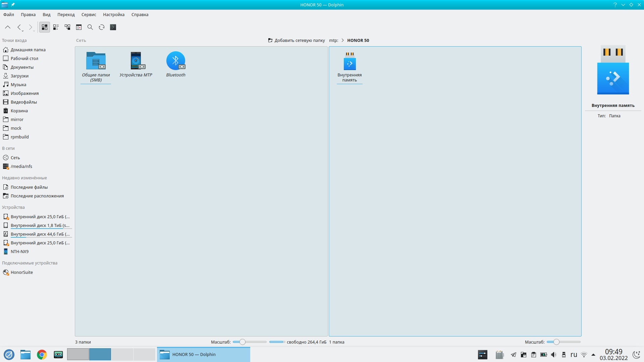The height and width of the screenshot is (362, 644).
Task: Switch to Icons view mode
Action: [x=45, y=27]
